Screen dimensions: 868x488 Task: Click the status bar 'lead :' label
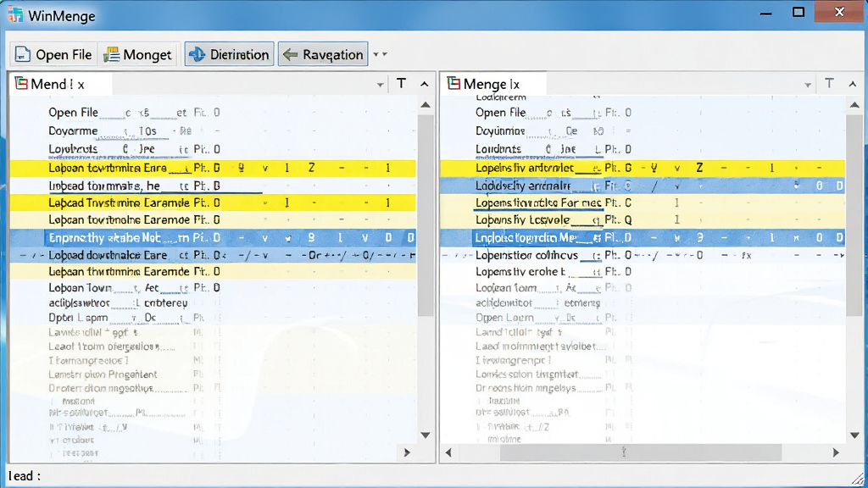coord(25,476)
